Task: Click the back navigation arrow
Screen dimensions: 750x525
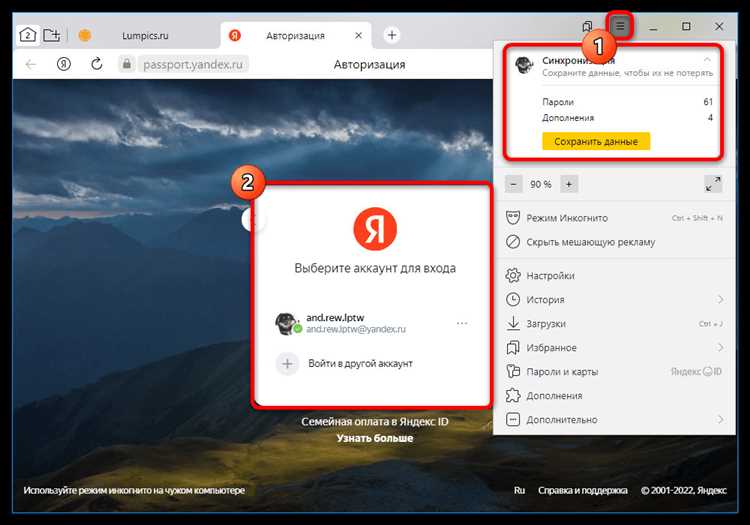Action: click(30, 64)
